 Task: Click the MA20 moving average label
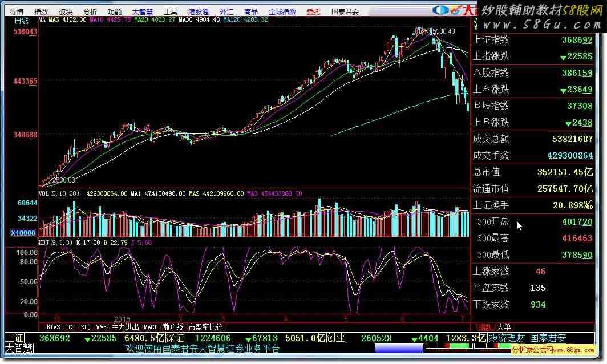(155, 19)
